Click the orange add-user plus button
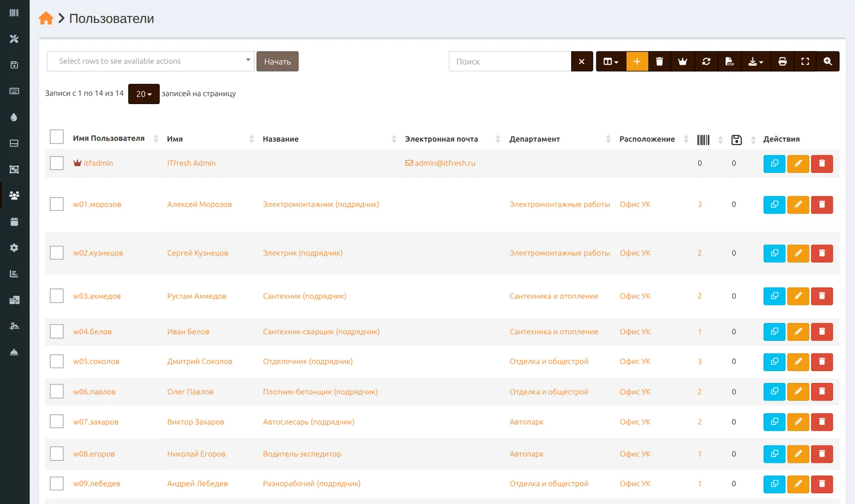The width and height of the screenshot is (855, 504). tap(637, 61)
